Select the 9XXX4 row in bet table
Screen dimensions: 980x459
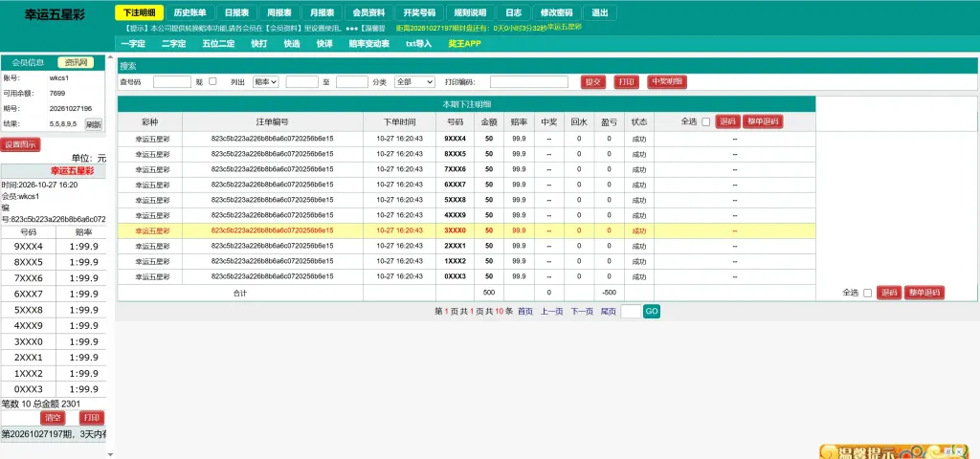466,139
